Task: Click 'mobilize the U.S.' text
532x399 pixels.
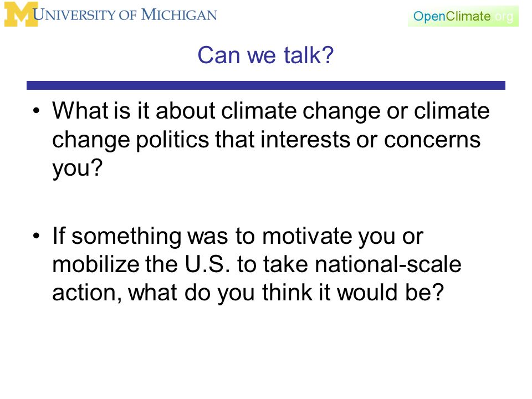Action: coord(141,264)
